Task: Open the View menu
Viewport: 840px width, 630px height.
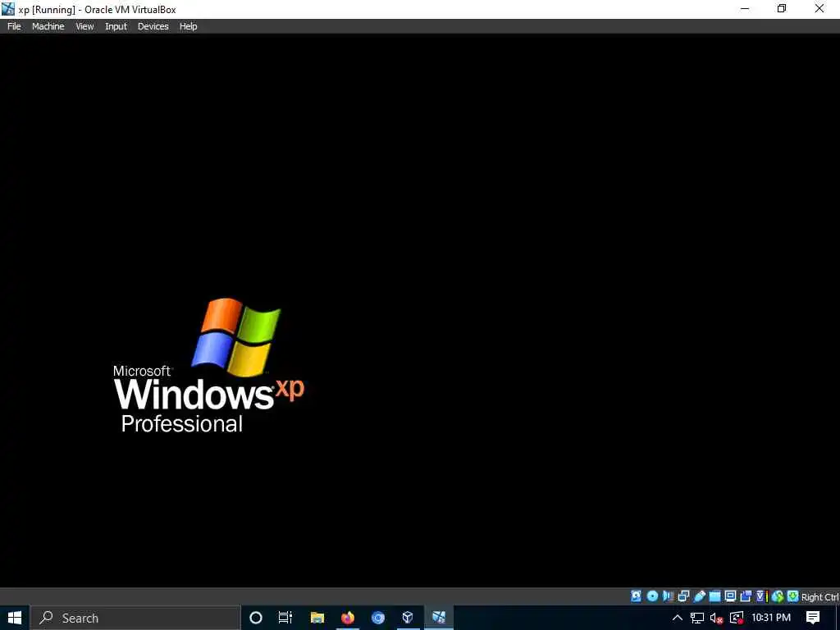Action: click(84, 26)
